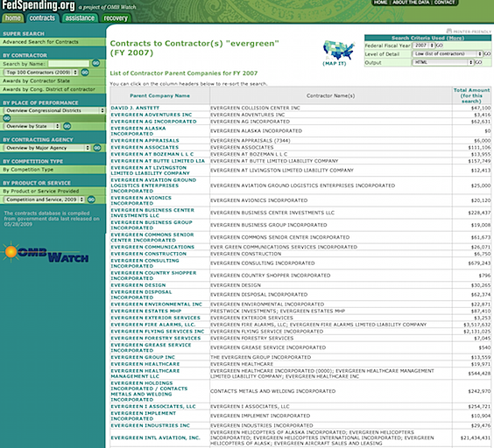Click the GO icon next to Search by Name
This screenshot has height=448, width=494.
[95, 63]
